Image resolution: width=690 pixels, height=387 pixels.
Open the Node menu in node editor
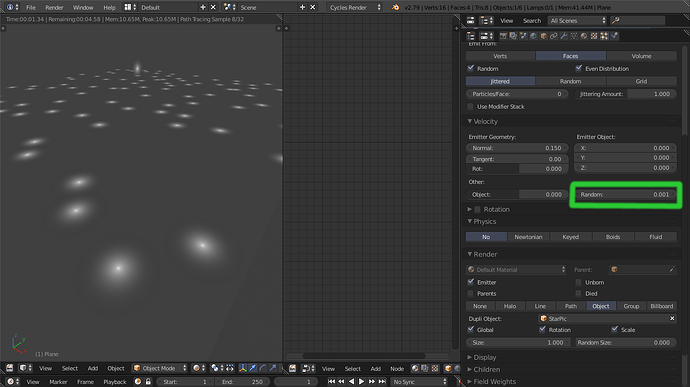click(397, 369)
